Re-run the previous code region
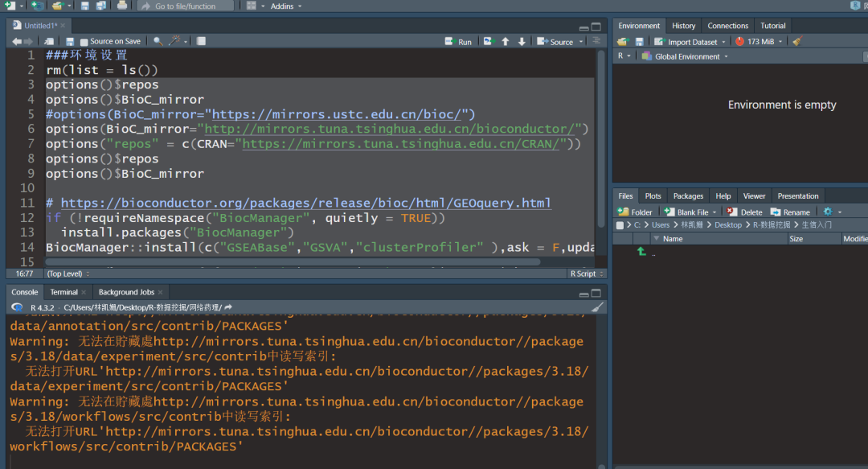868x469 pixels. click(x=488, y=41)
